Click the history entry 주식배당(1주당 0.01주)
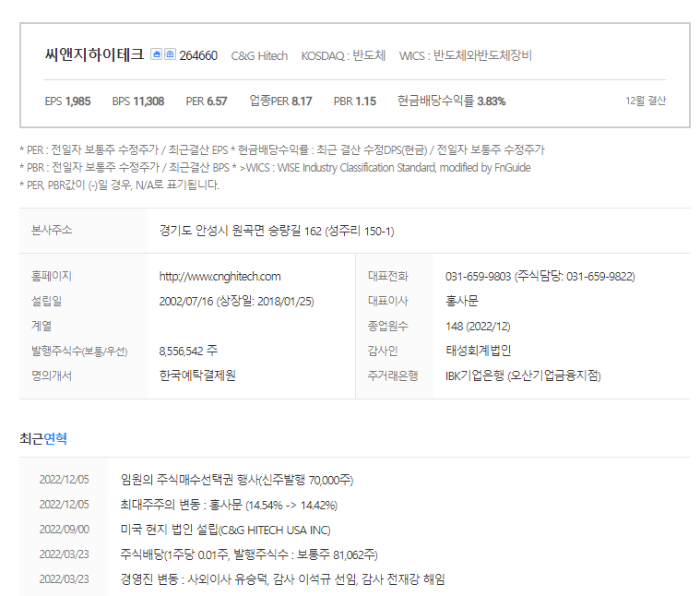This screenshot has width=700, height=596. click(x=249, y=554)
